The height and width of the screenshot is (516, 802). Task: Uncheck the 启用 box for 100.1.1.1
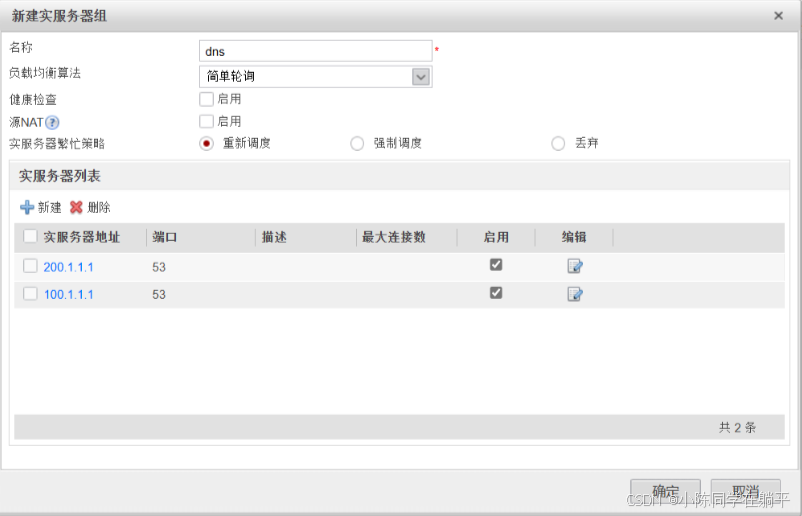496,293
